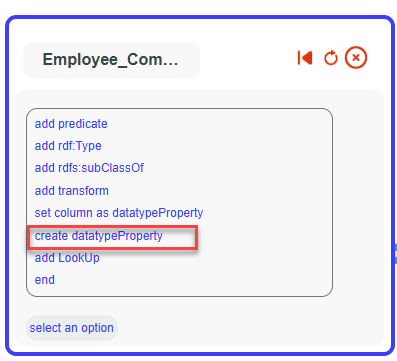Dismiss the Employee_Com... panel via the red X

pyautogui.click(x=356, y=58)
